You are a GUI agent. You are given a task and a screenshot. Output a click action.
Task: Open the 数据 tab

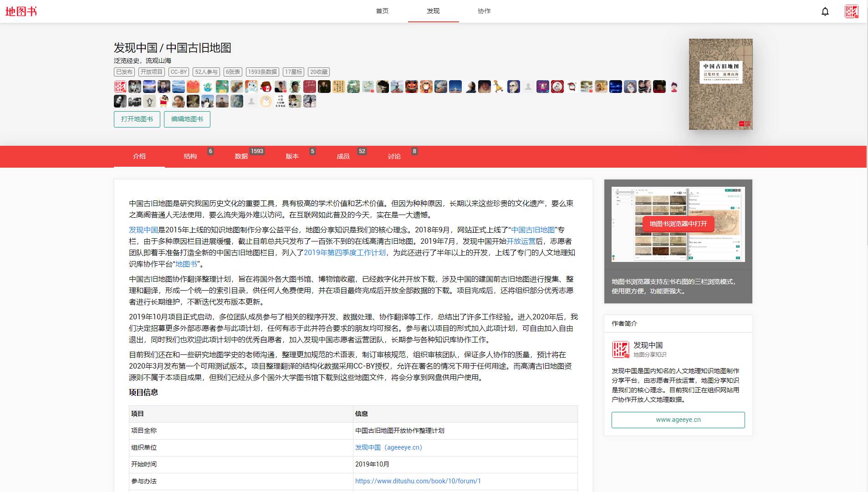point(241,156)
